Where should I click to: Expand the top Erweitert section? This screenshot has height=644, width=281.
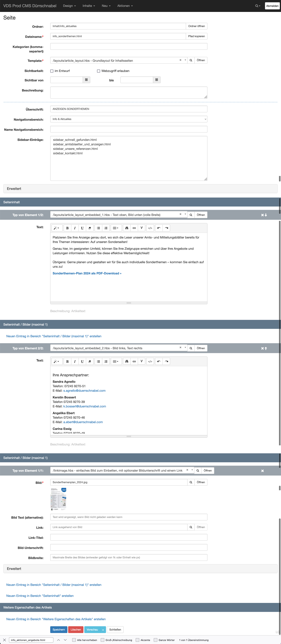(140, 189)
